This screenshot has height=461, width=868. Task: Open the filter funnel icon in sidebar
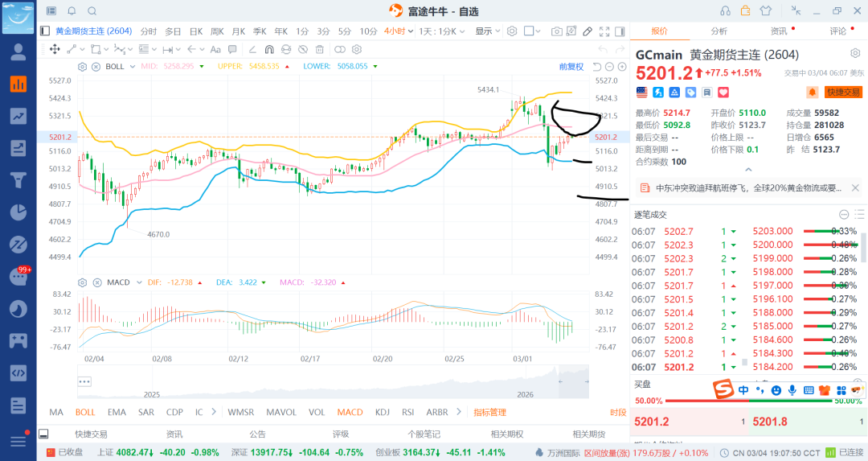(18, 181)
